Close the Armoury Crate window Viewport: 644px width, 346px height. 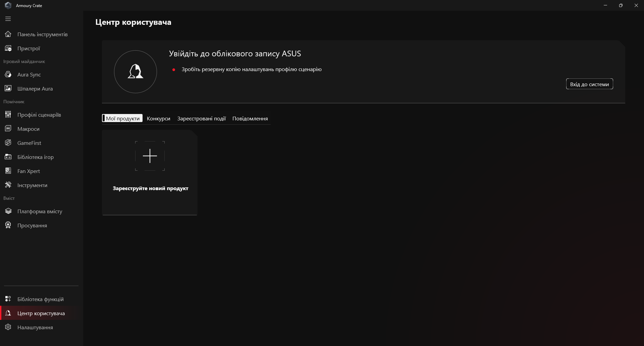click(x=636, y=5)
